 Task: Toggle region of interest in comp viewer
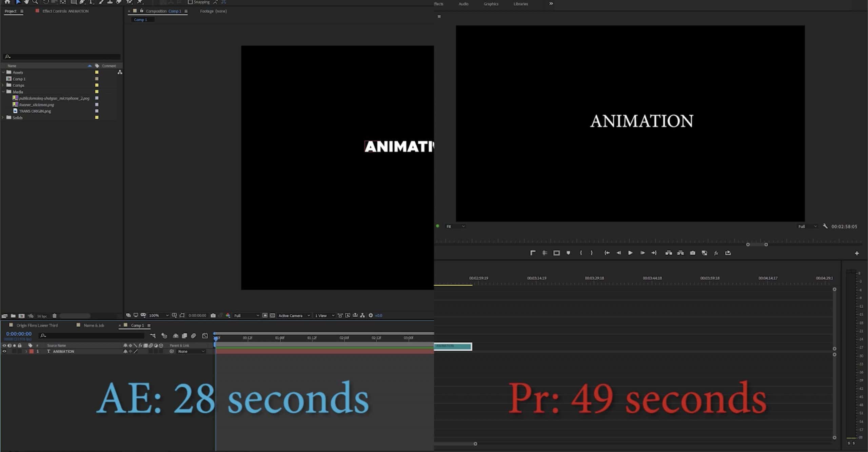click(x=265, y=315)
